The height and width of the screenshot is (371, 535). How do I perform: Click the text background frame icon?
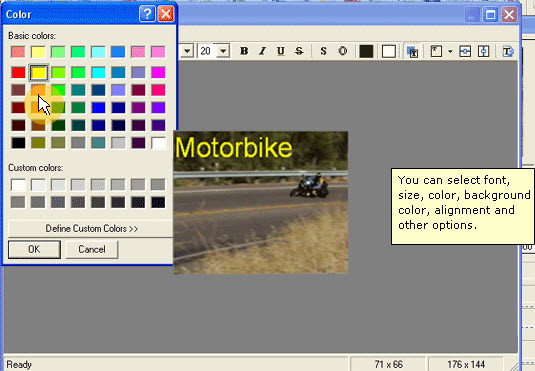coord(413,52)
